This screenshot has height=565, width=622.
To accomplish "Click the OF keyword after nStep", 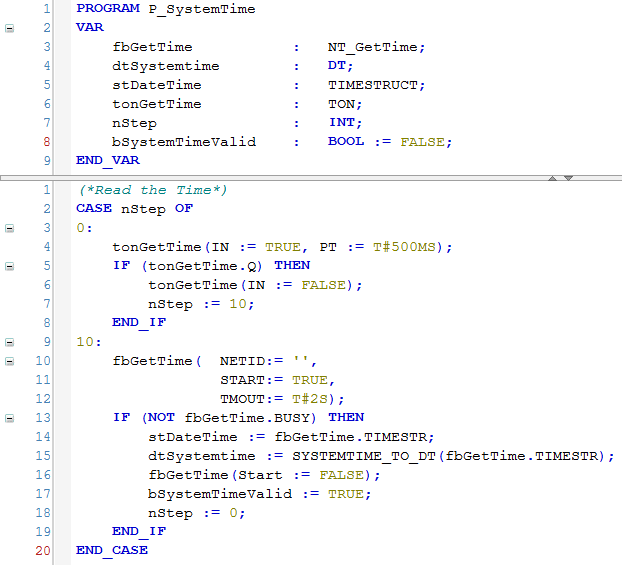I will coord(184,209).
